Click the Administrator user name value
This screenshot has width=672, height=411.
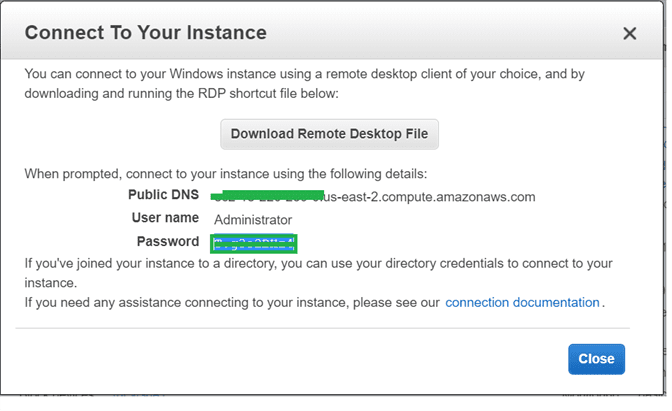click(253, 219)
